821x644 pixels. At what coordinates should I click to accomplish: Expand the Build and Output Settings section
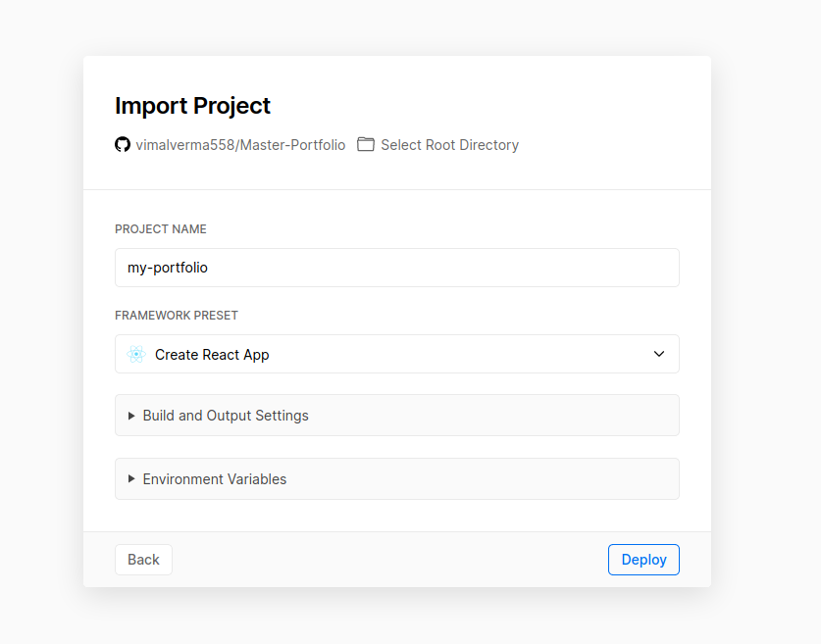pyautogui.click(x=396, y=416)
